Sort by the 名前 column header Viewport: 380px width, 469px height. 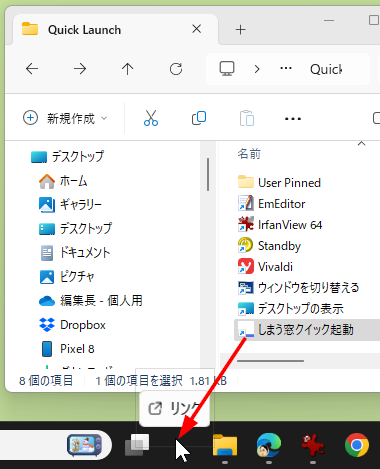[249, 154]
